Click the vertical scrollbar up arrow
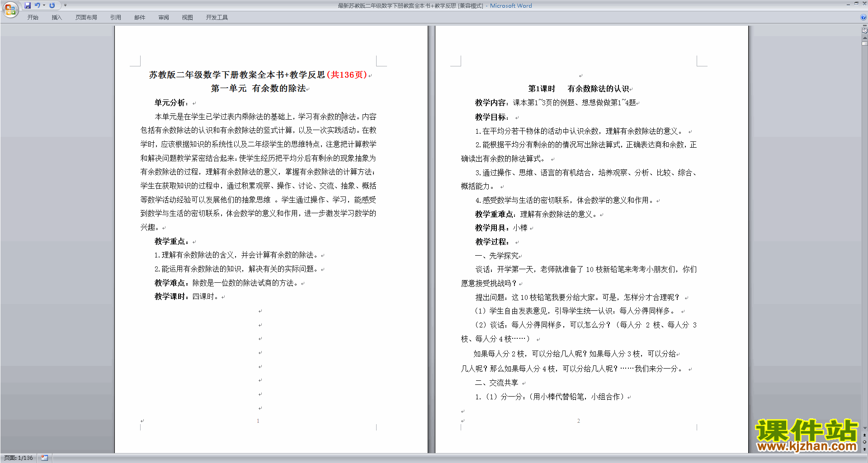Image resolution: width=868 pixels, height=463 pixels. click(864, 38)
